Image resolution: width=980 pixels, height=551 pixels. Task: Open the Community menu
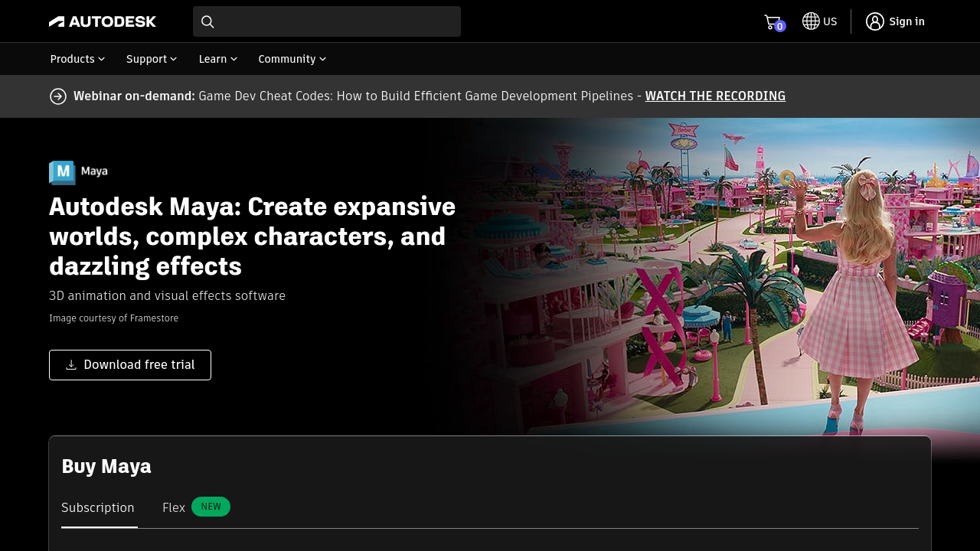tap(292, 59)
